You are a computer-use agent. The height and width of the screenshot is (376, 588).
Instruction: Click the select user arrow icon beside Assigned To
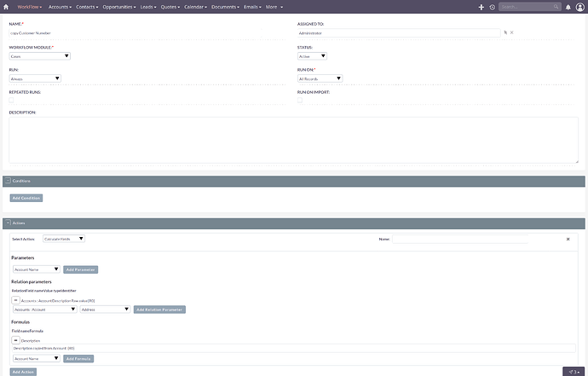505,32
